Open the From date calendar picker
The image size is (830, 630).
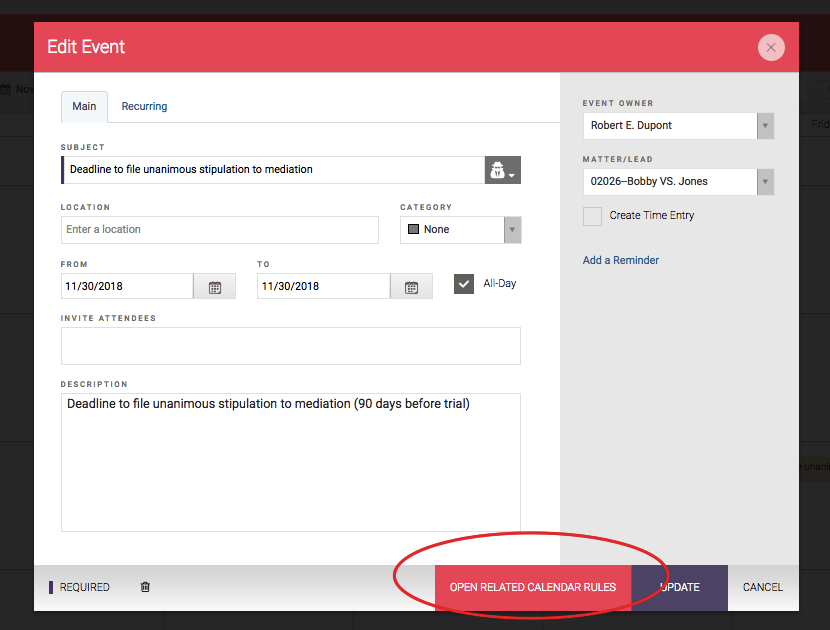(214, 287)
